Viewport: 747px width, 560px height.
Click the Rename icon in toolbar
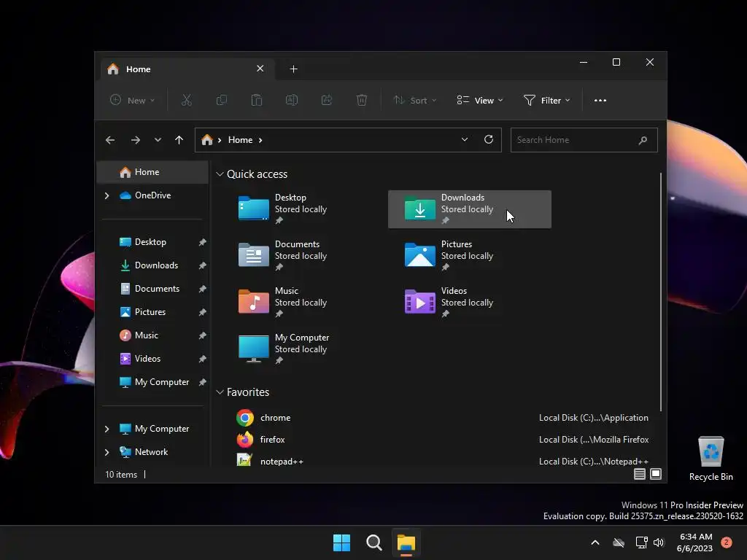click(x=292, y=100)
